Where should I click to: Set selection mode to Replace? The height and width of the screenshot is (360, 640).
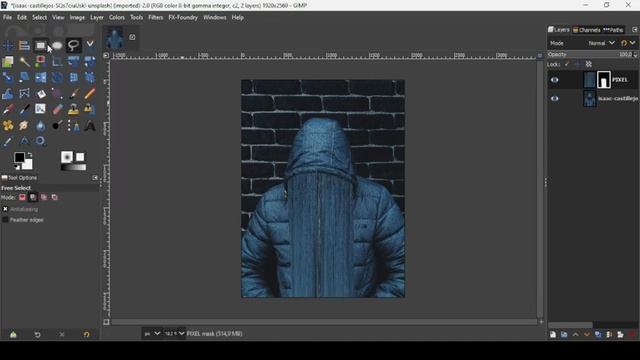click(22, 197)
